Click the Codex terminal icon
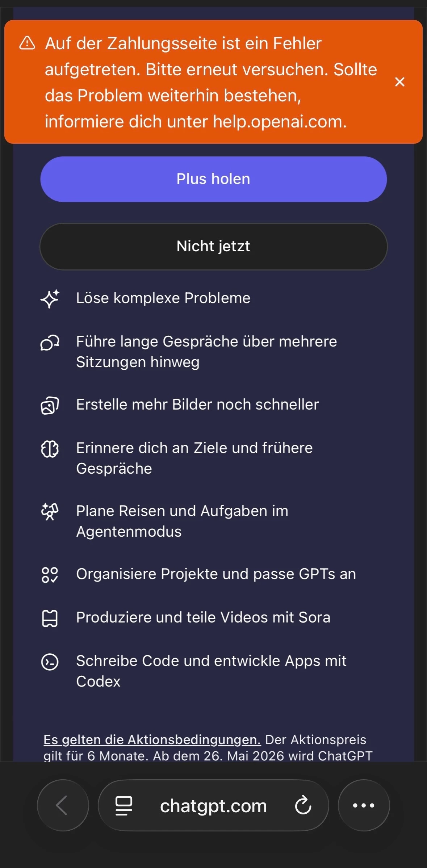The width and height of the screenshot is (427, 868). [50, 662]
